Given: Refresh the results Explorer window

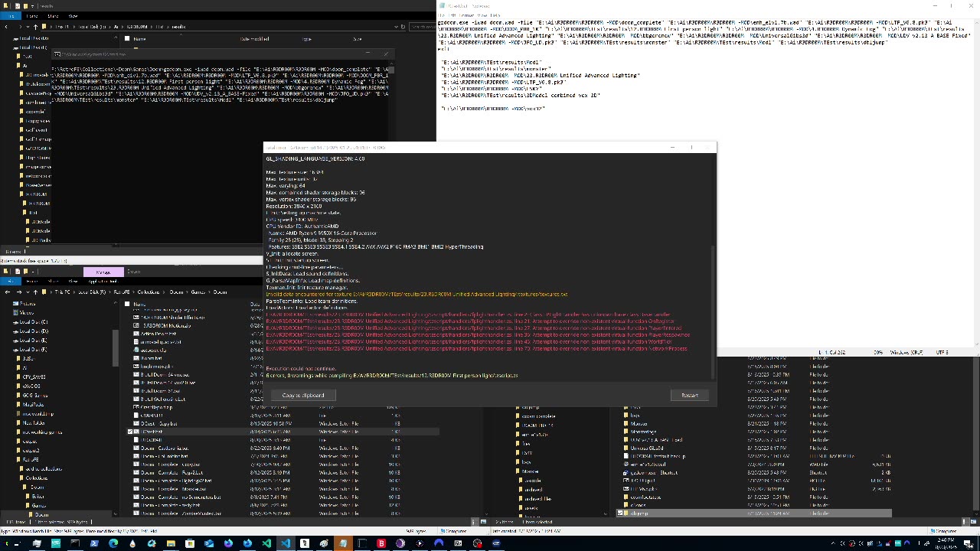Looking at the screenshot, I should coord(403,27).
